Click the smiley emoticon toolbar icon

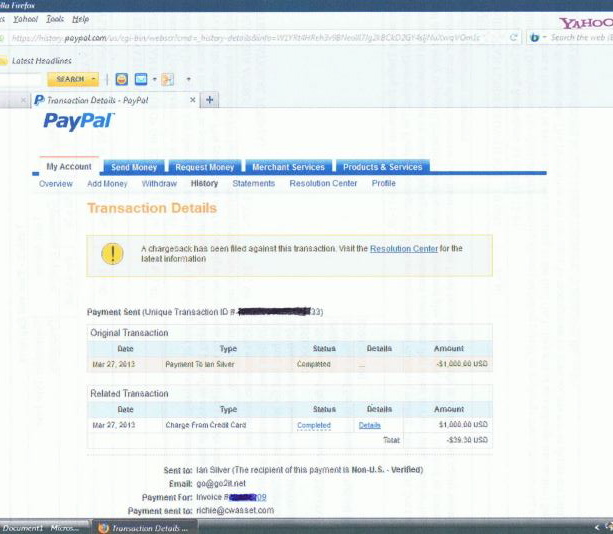tap(122, 79)
